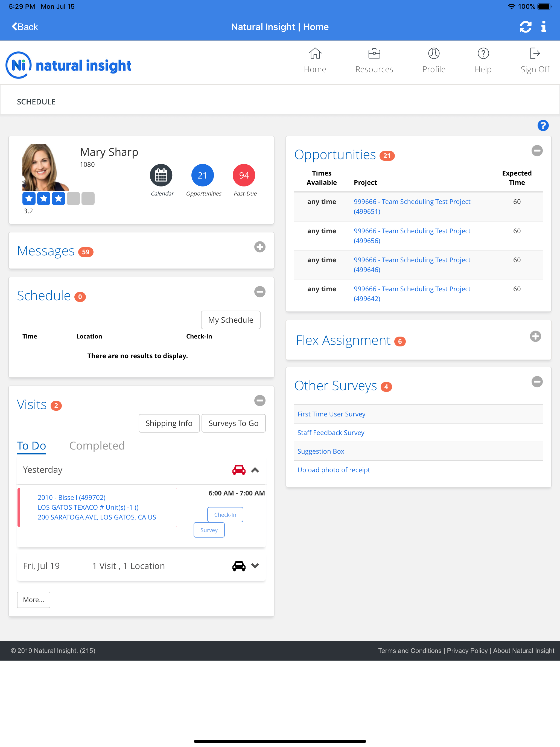Screen dimensions: 560x747
Task: Open Surveys To Go
Action: [x=234, y=423]
